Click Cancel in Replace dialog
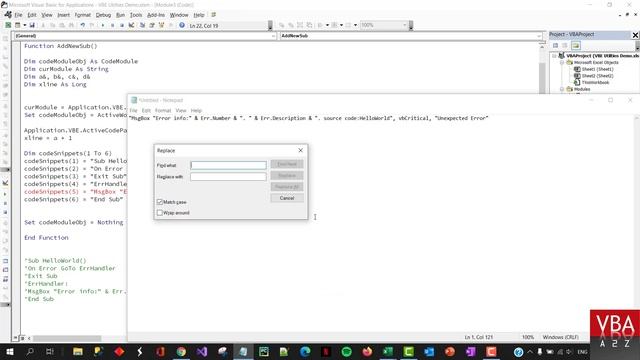 (x=287, y=198)
